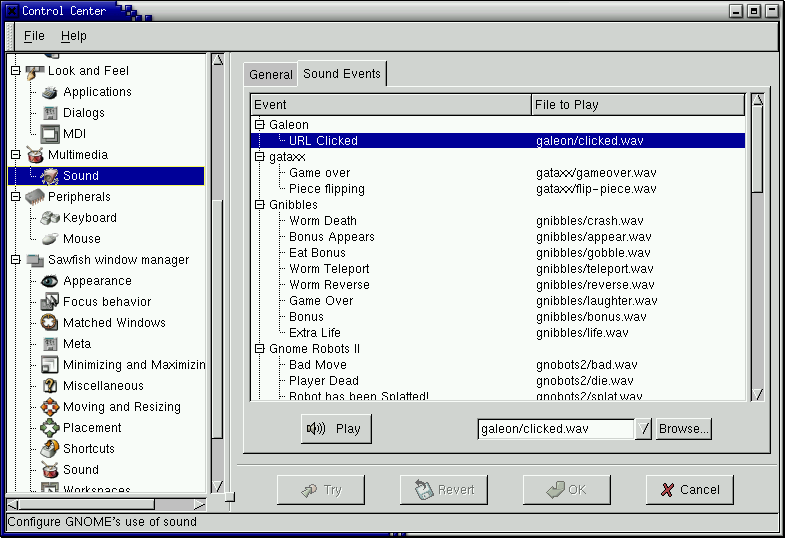The image size is (785, 538).
Task: Open the Miscellaneous question mark icon
Action: click(x=50, y=386)
